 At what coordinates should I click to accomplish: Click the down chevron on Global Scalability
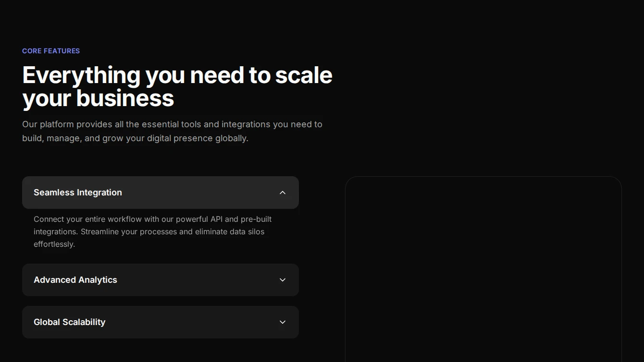283,322
